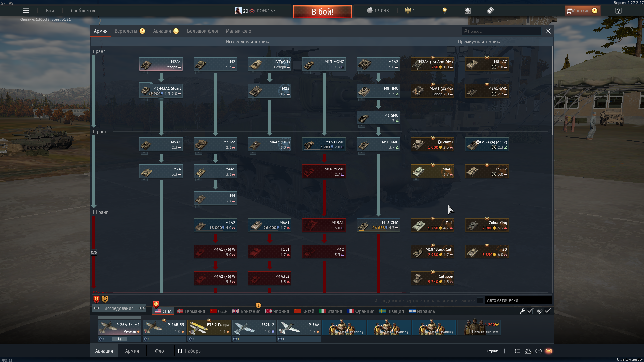Open the Магазин shop
The width and height of the screenshot is (644, 362).
pyautogui.click(x=582, y=11)
